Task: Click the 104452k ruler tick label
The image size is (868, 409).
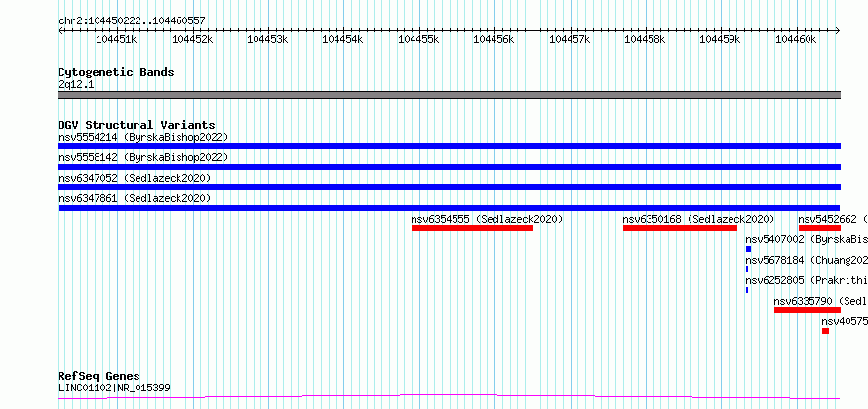Action: coord(192,39)
